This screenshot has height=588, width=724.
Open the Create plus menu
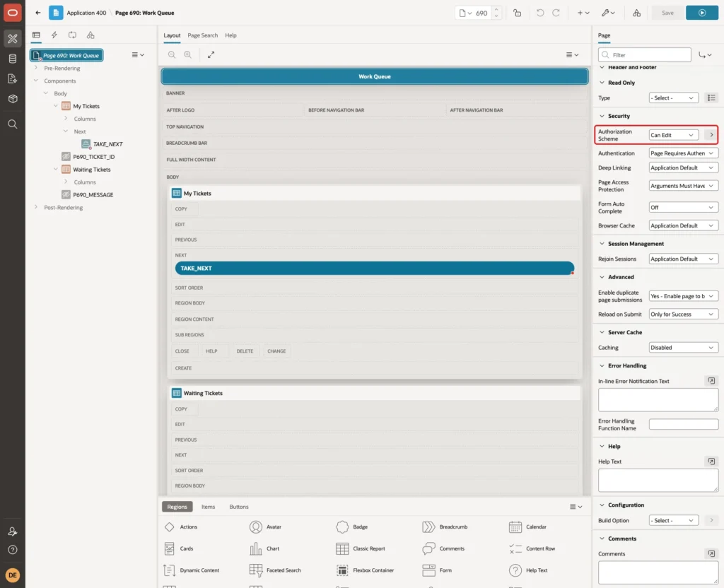[x=583, y=13]
